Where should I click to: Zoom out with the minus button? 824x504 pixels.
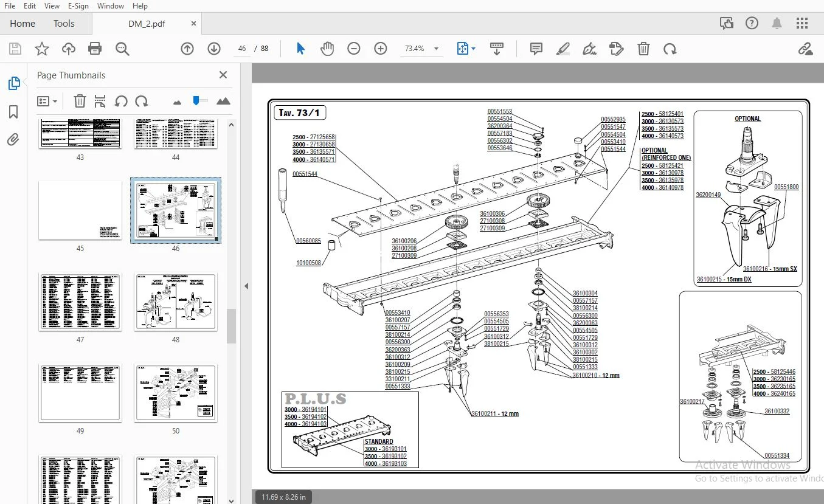(x=354, y=49)
